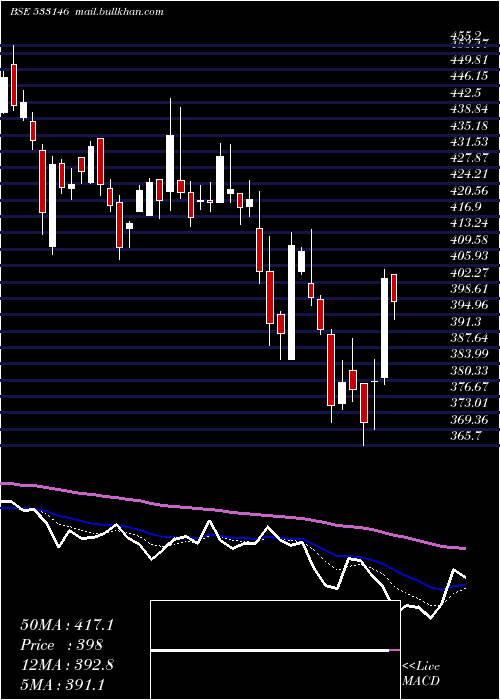Click the BSE 533146 ticker label

click(39, 12)
